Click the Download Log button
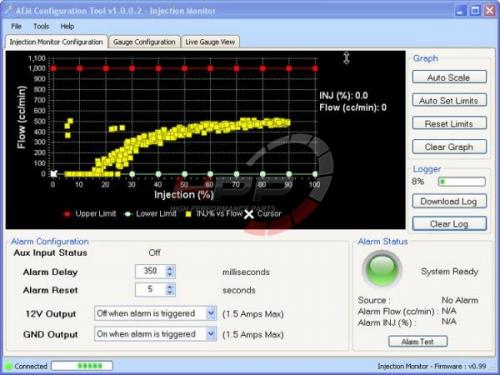This screenshot has height=375, width=500. click(449, 201)
